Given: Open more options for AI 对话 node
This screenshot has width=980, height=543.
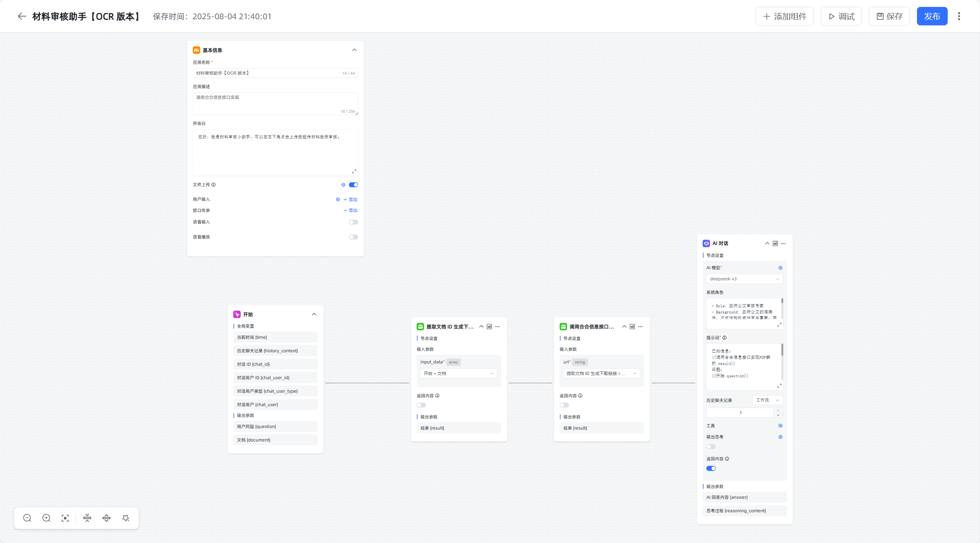Looking at the screenshot, I should click(x=784, y=243).
